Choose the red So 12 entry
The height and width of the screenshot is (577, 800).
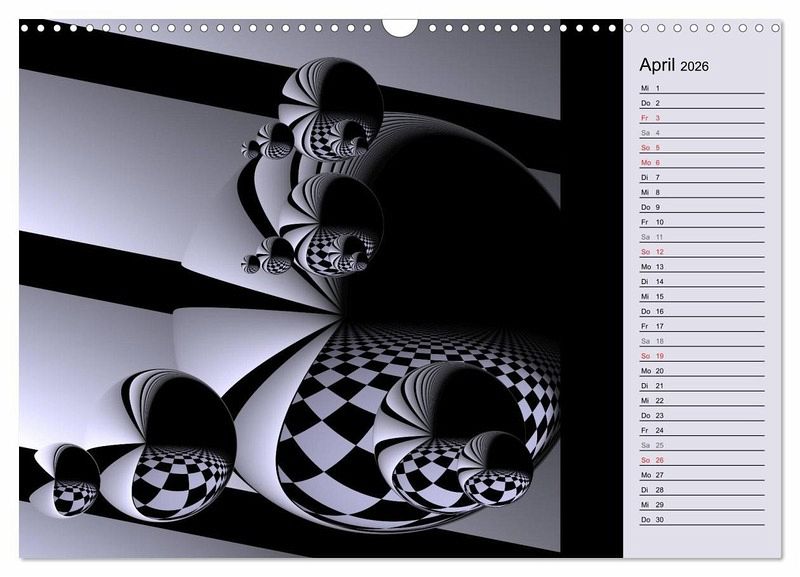click(701, 252)
